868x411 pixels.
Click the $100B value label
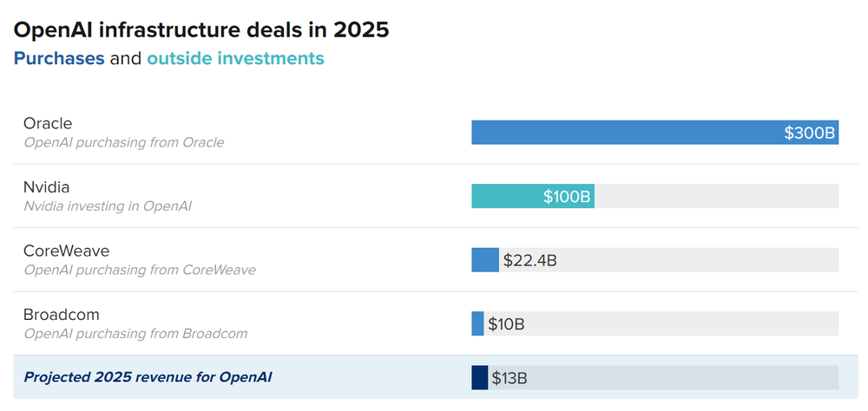click(567, 197)
